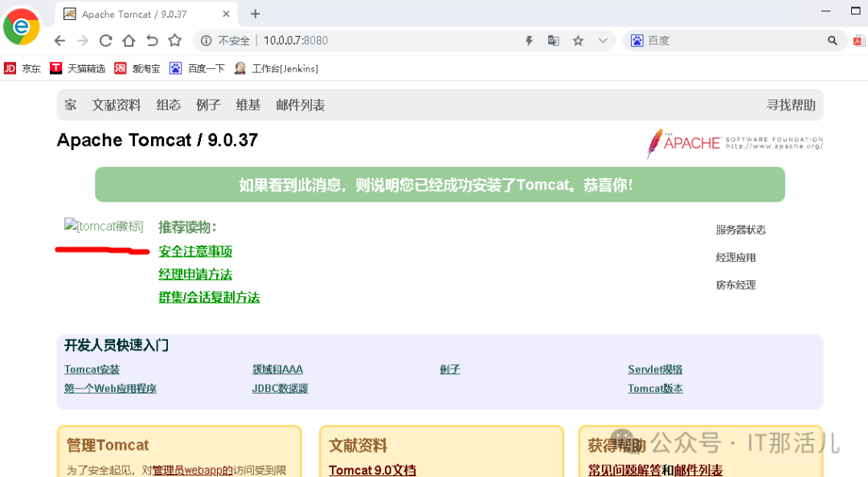This screenshot has height=477, width=868.
Task: Click the 家 navigation item
Action: (x=70, y=105)
